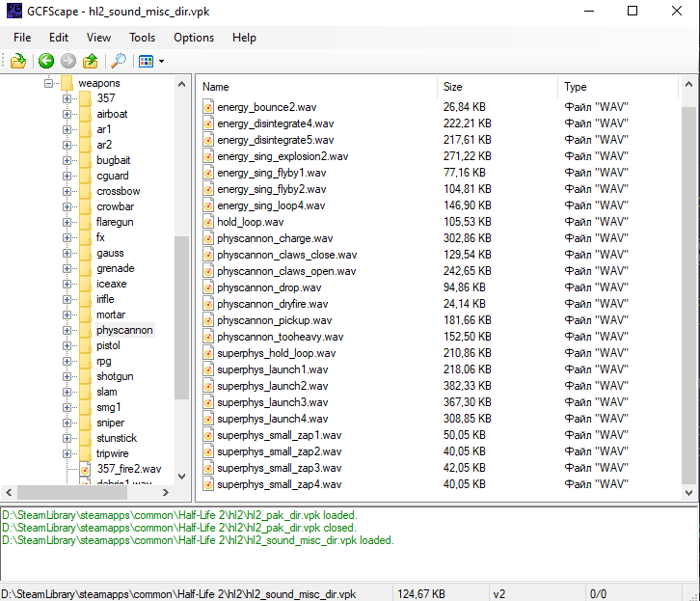Click the 357_fire2.wav icon in tree

84,469
